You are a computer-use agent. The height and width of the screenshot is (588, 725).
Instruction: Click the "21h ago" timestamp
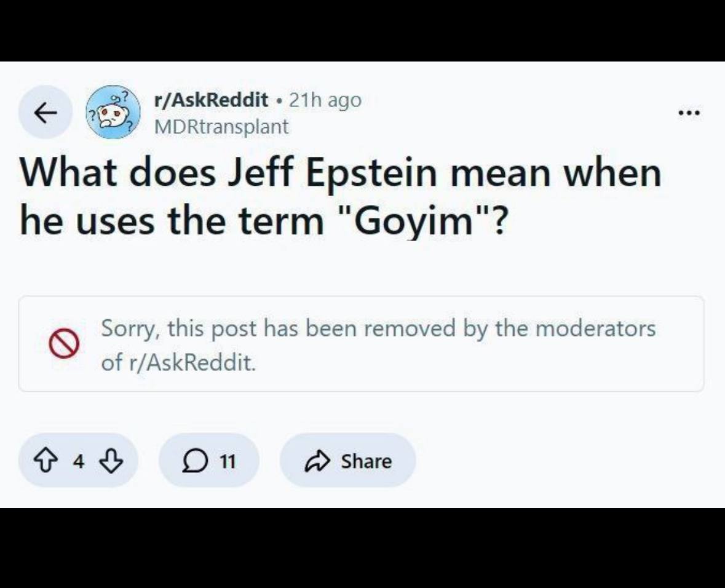pos(325,99)
